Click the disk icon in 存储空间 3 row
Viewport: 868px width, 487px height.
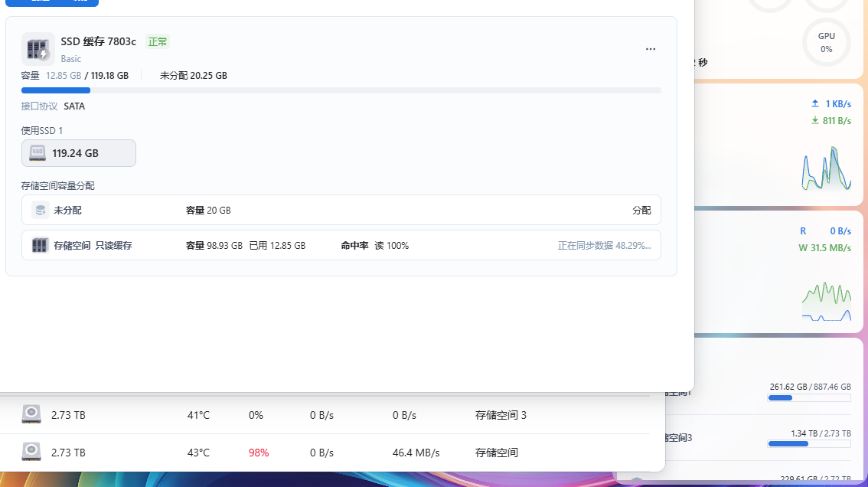click(x=31, y=414)
